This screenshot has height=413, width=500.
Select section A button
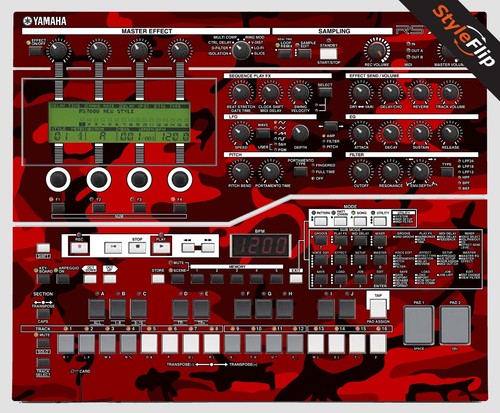click(x=97, y=309)
